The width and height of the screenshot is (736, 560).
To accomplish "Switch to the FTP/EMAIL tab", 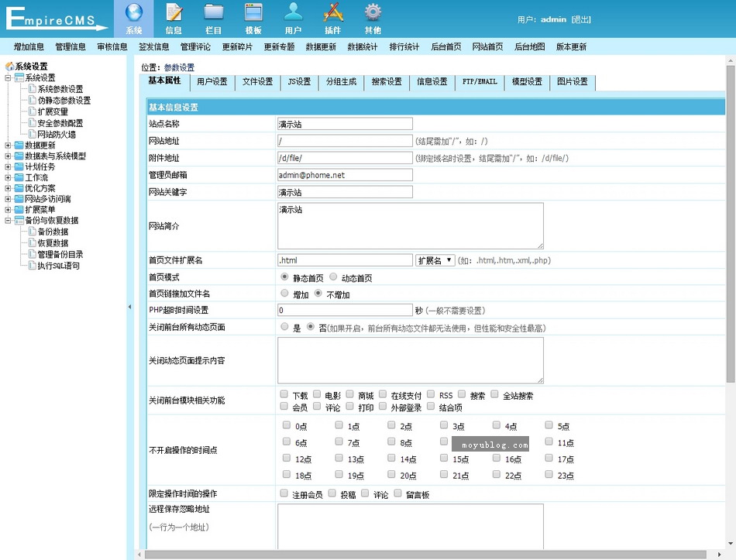I will pos(480,82).
